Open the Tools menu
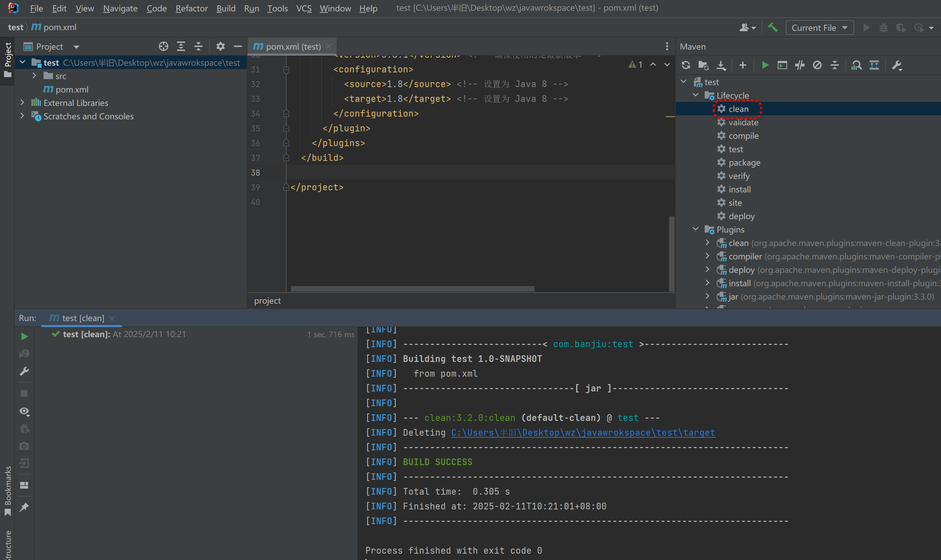The image size is (941, 560). pos(278,8)
